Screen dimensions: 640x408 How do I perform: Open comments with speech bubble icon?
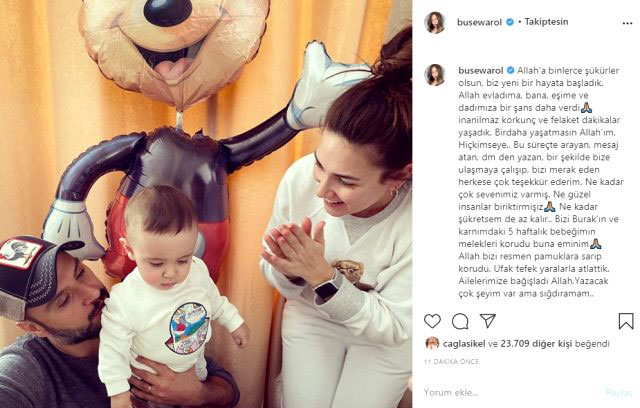(460, 322)
